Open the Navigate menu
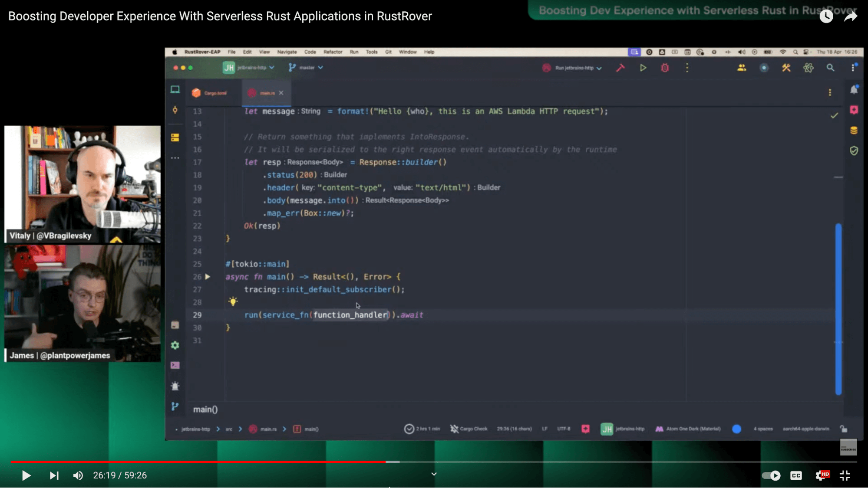 287,52
